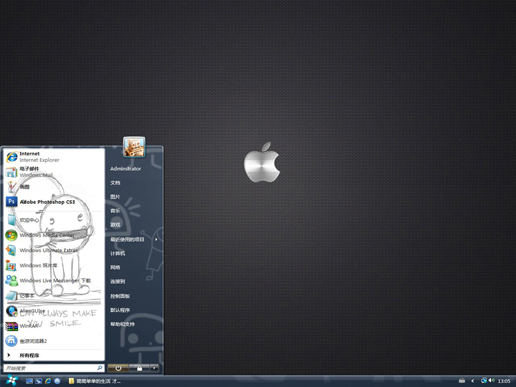This screenshot has height=387, width=516.
Task: Switch to the open taskbar window button
Action: (95, 381)
